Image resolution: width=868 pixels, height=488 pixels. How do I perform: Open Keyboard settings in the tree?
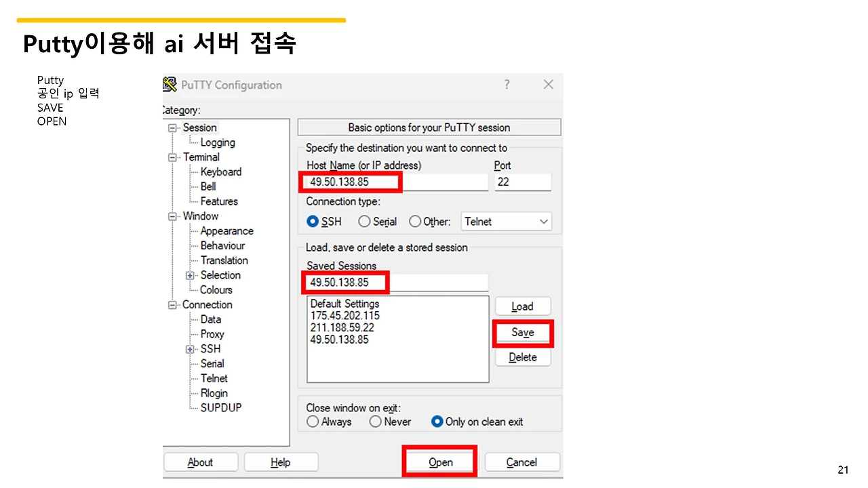click(220, 171)
